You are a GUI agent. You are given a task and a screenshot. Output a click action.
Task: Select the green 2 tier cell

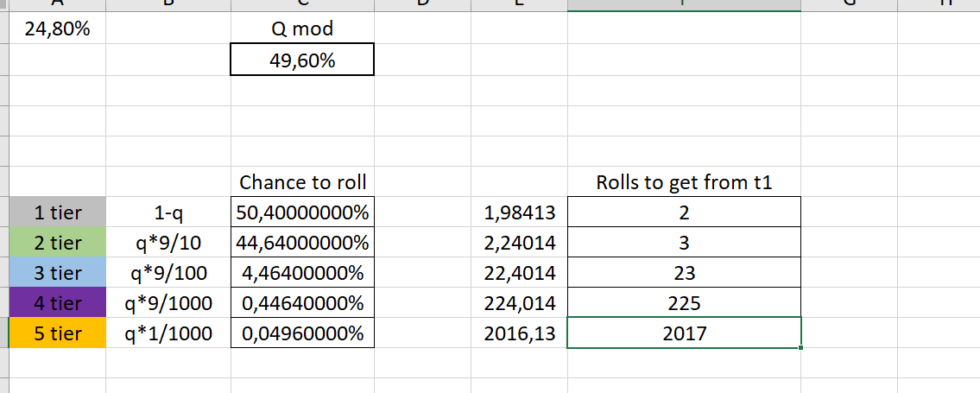[x=58, y=243]
